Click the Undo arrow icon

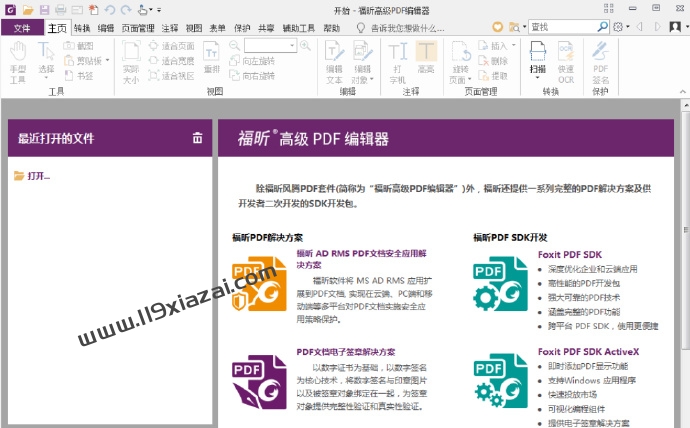[x=110, y=9]
